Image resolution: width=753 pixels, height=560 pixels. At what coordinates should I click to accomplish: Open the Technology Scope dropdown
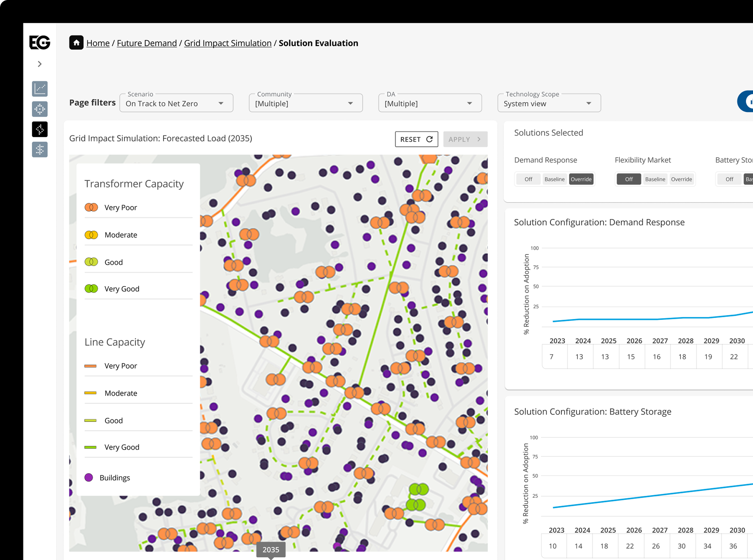[x=549, y=103]
